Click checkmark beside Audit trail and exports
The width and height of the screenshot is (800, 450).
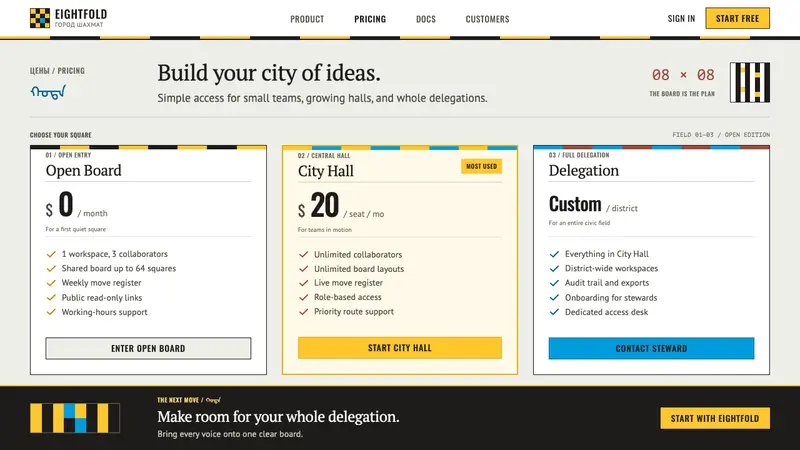[554, 283]
